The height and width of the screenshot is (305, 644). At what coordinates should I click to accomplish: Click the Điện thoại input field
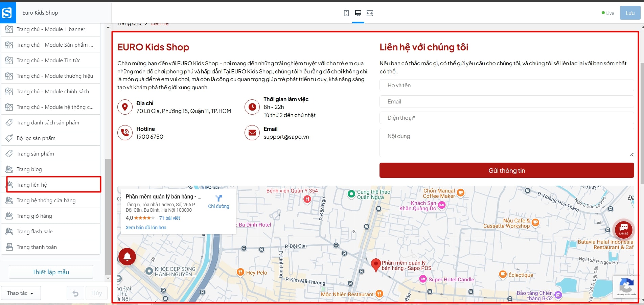(x=507, y=118)
